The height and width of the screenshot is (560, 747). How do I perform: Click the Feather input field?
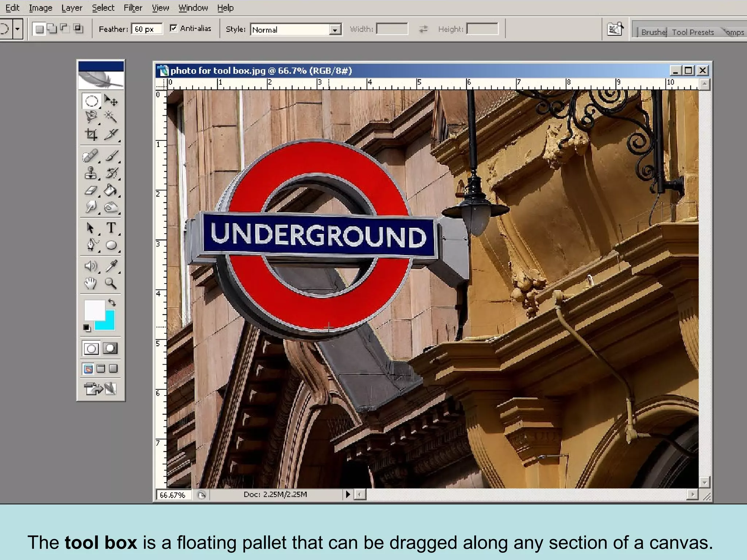coord(147,29)
